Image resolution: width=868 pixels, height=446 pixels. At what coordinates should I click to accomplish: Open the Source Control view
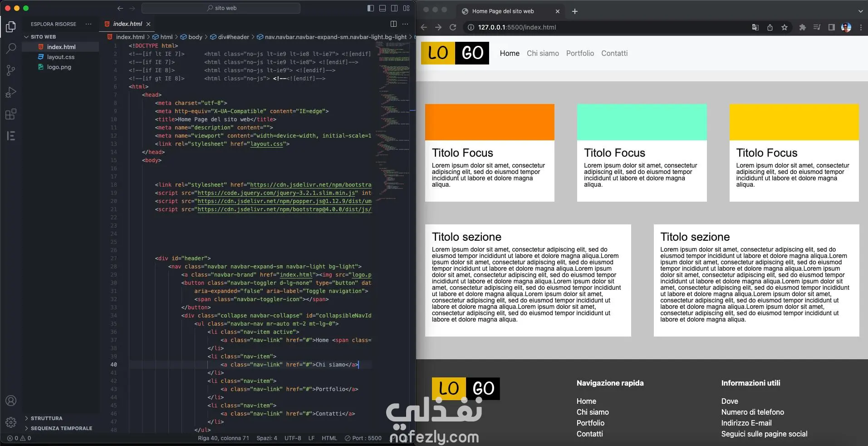(x=11, y=70)
